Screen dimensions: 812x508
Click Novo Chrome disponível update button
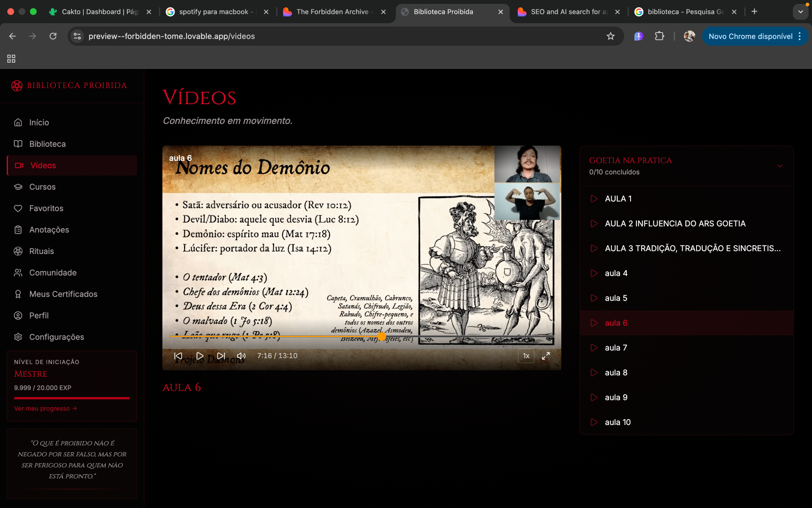750,36
